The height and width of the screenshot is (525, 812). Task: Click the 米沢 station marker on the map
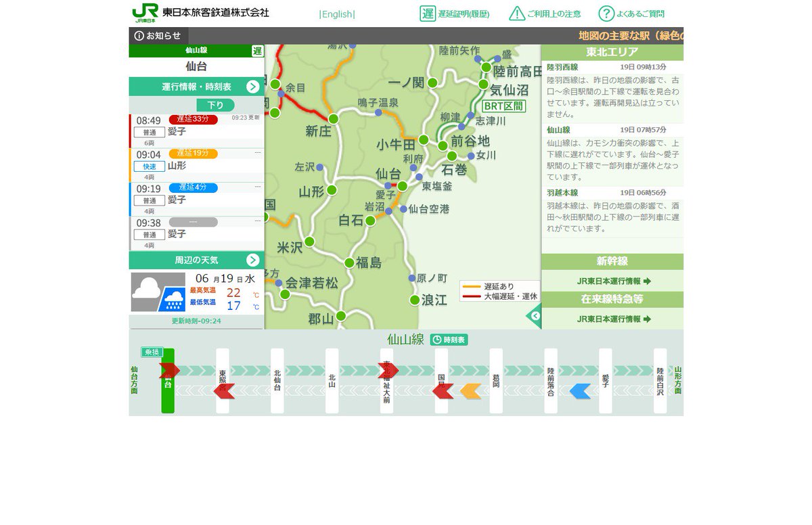pyautogui.click(x=309, y=242)
